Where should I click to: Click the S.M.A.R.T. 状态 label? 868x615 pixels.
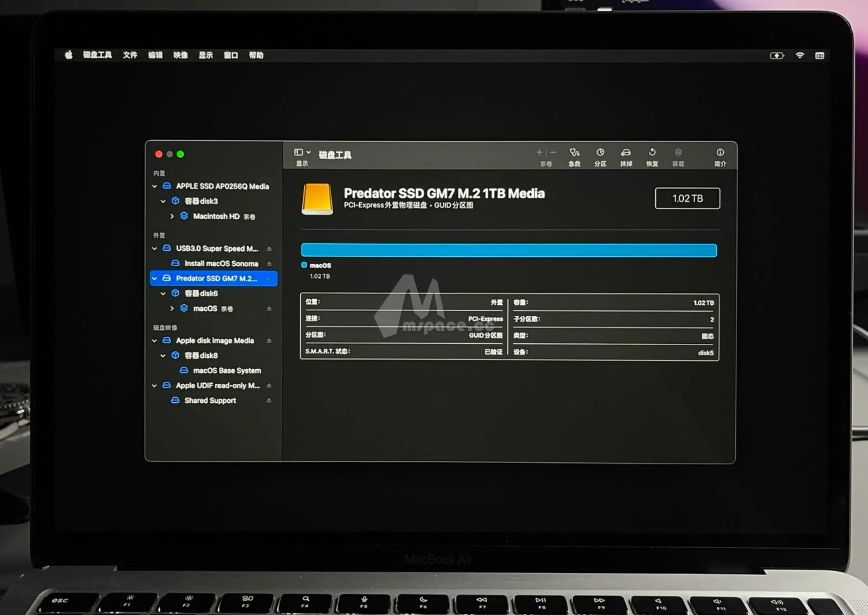328,351
